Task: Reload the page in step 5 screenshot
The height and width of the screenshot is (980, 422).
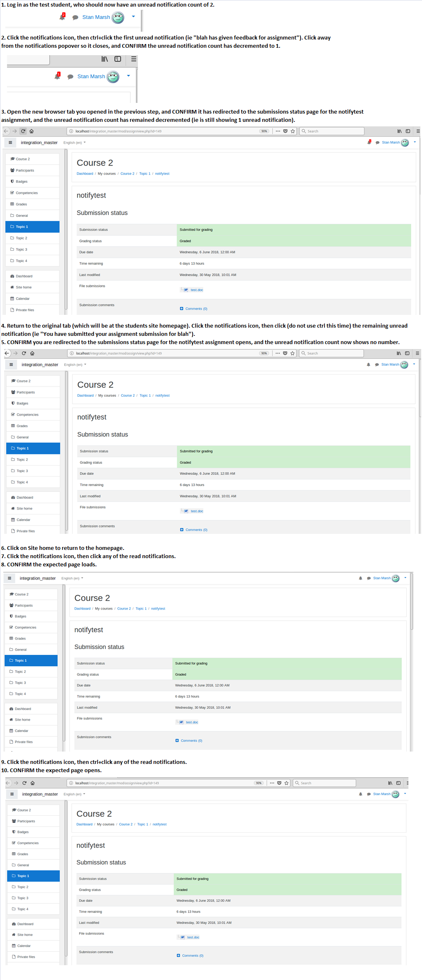Action: coord(24,353)
